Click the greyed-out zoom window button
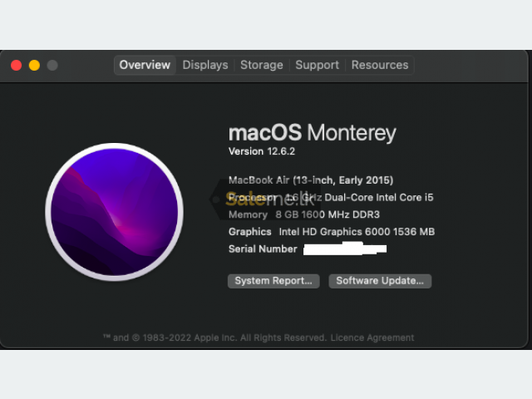The height and width of the screenshot is (399, 532). pyautogui.click(x=52, y=65)
